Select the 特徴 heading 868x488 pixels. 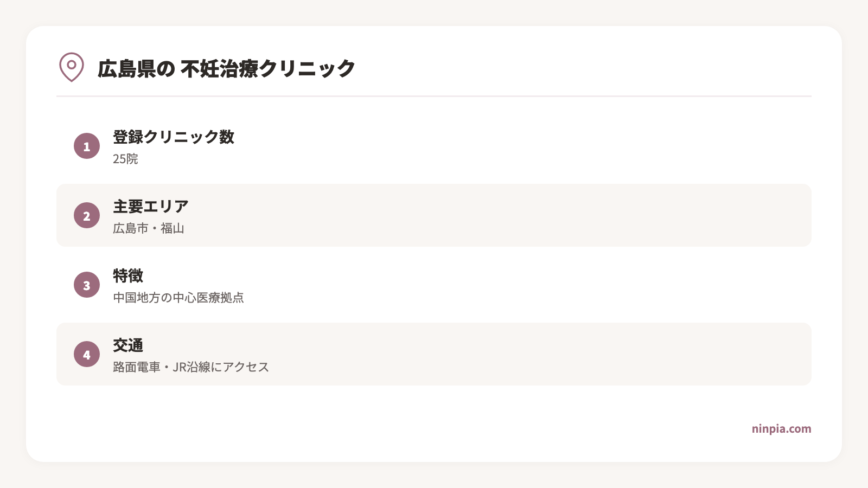(x=128, y=275)
